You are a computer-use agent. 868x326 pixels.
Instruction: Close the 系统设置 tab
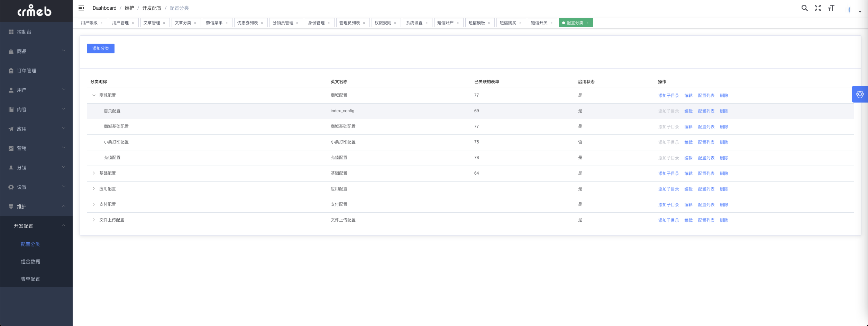[427, 23]
